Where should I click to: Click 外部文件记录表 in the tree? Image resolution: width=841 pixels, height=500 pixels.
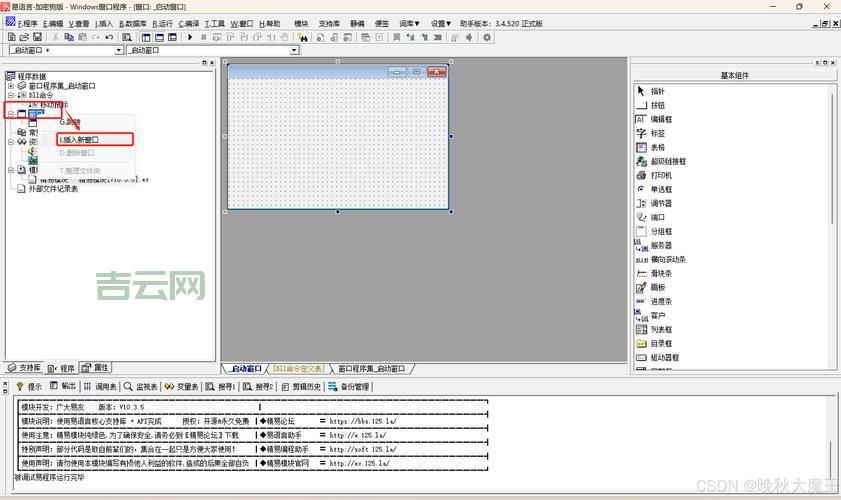click(x=52, y=188)
